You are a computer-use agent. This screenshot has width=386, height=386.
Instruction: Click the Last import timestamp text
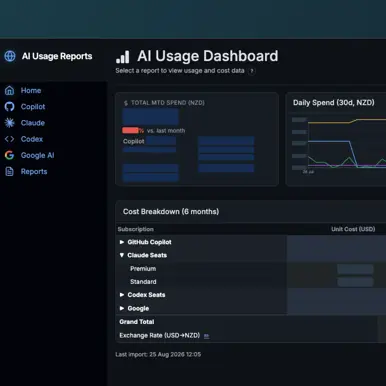tap(158, 354)
